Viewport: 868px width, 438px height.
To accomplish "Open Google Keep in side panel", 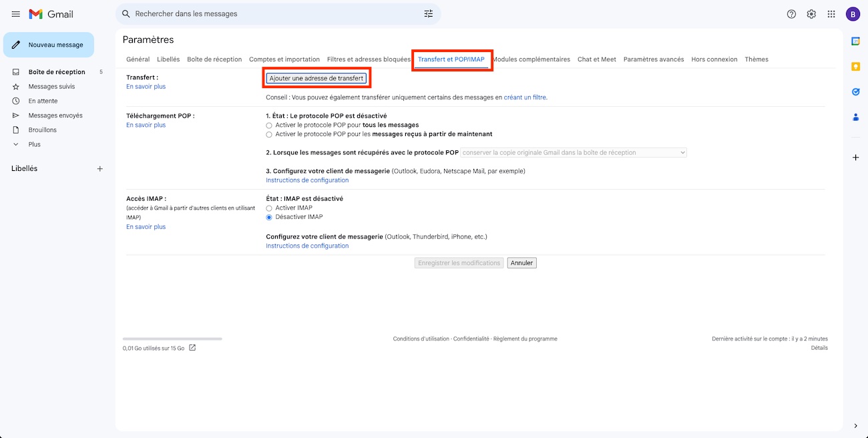I will [855, 67].
